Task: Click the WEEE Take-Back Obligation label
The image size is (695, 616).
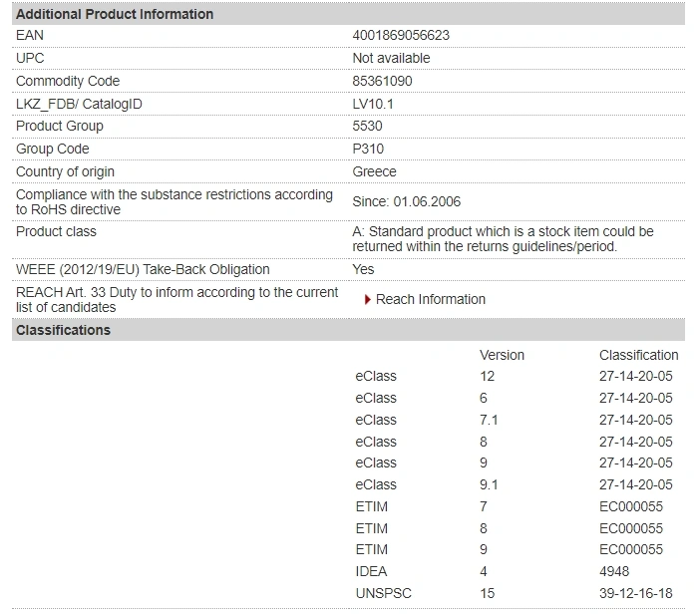Action: click(143, 269)
